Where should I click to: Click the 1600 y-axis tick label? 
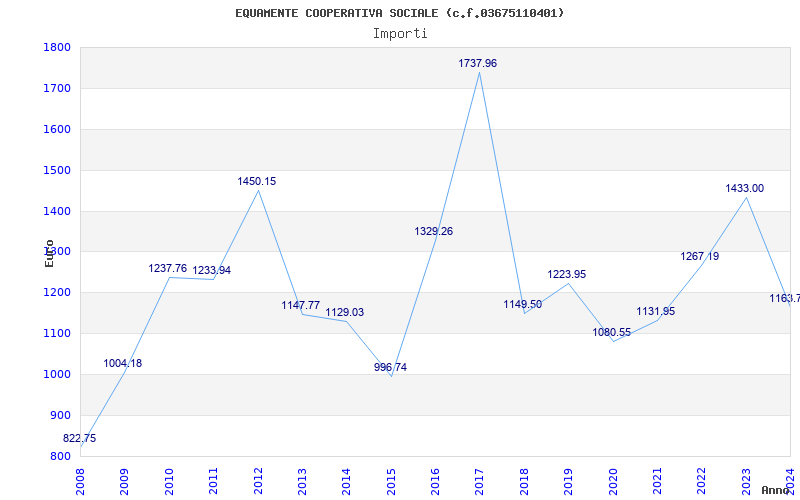[x=56, y=129]
